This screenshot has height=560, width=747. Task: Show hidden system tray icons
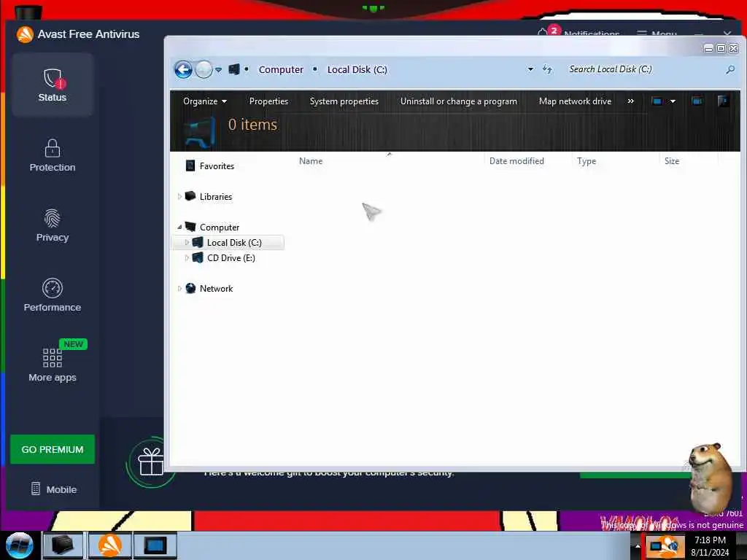(638, 546)
